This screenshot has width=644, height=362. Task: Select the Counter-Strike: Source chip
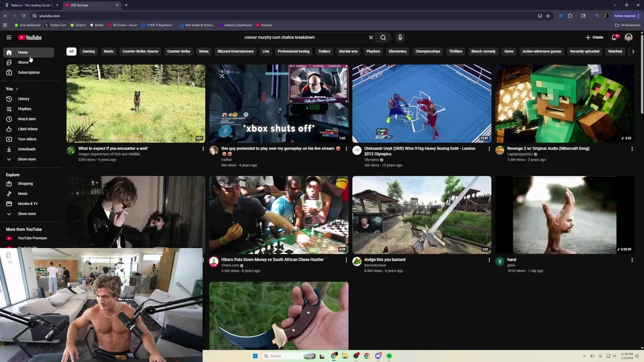[140, 51]
